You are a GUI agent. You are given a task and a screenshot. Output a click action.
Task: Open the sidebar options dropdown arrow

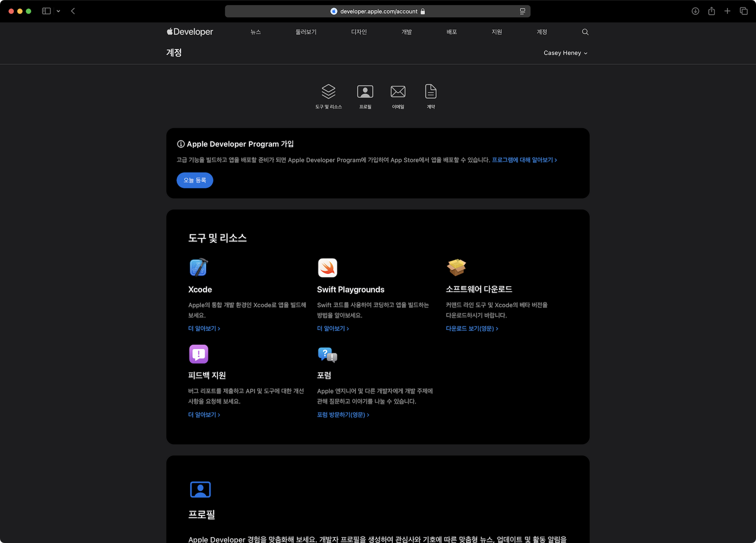tap(58, 11)
